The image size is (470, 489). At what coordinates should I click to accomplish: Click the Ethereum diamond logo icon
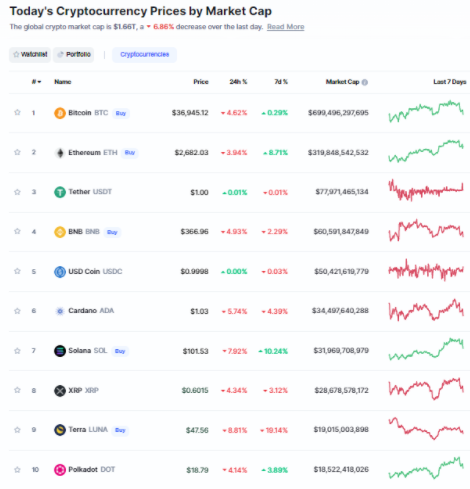click(60, 153)
